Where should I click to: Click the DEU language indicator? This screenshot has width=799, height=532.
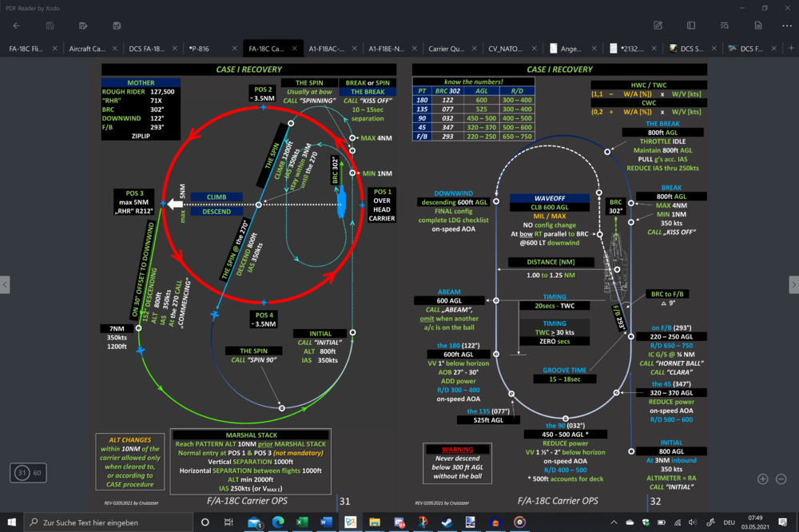click(729, 522)
